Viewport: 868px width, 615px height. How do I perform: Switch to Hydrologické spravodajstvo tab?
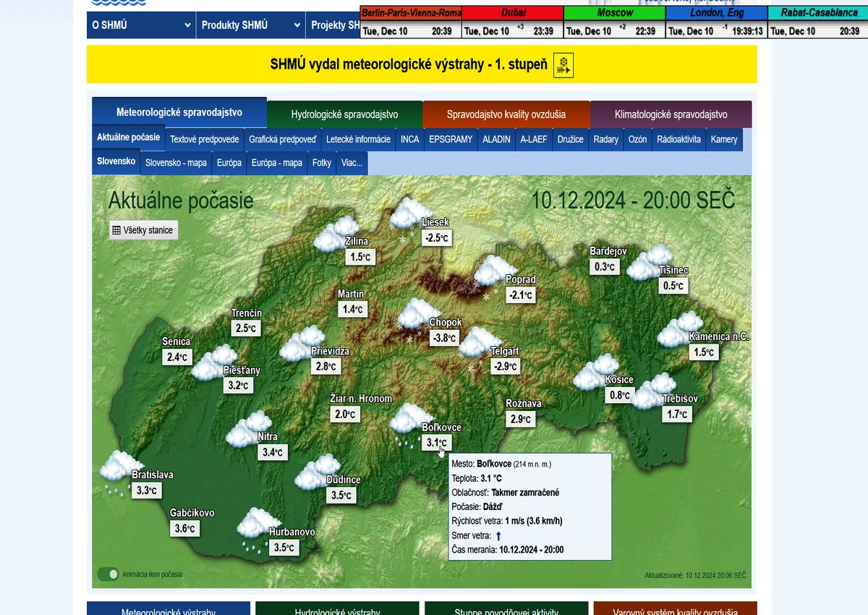(344, 114)
